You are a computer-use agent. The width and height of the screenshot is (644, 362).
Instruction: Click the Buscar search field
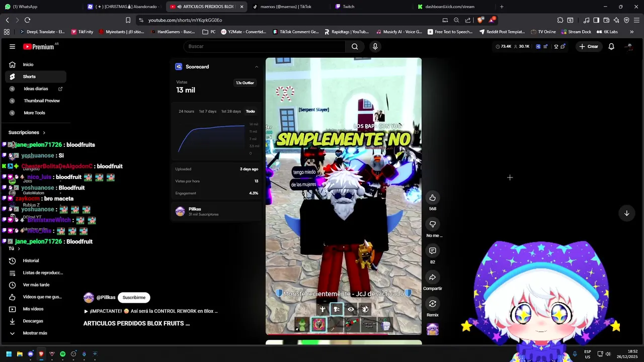(265, 46)
